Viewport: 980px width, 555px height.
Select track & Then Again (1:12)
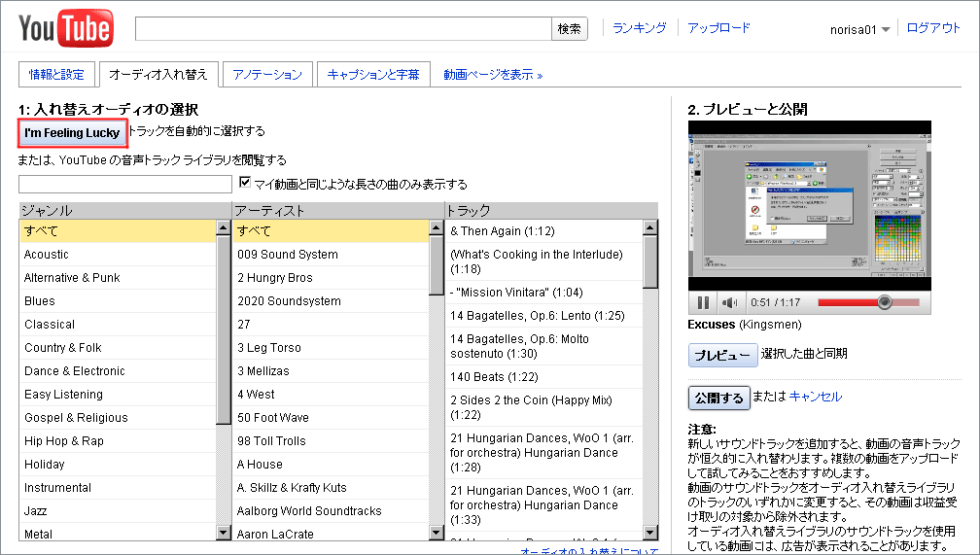543,230
